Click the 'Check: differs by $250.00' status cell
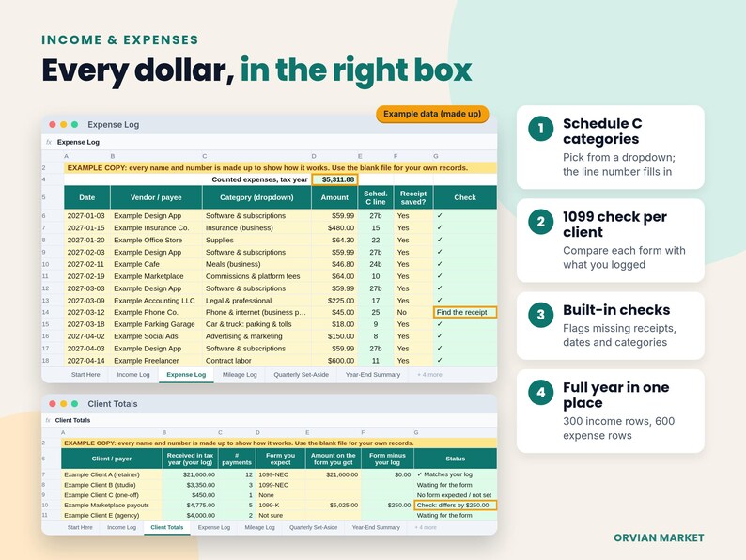Viewport: 746px width, 560px height. 456,506
